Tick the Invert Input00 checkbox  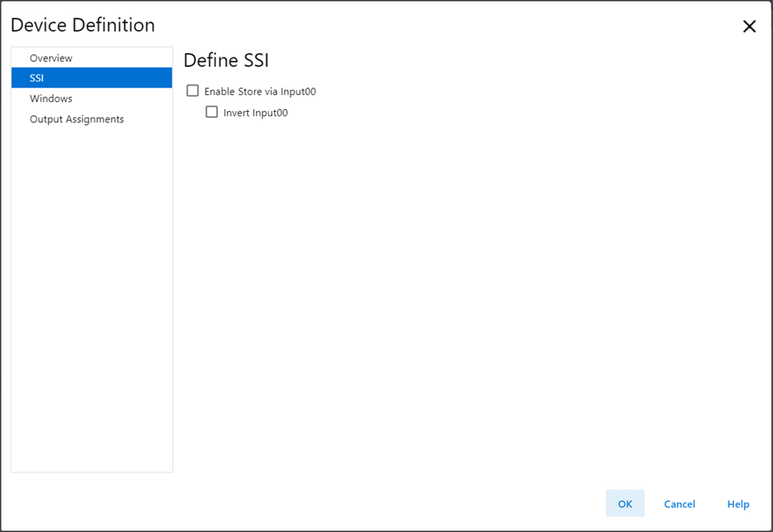[212, 113]
